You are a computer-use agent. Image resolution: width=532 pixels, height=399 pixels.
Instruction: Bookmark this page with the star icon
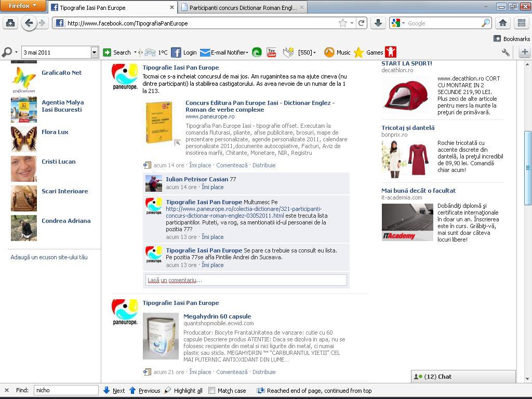point(343,23)
